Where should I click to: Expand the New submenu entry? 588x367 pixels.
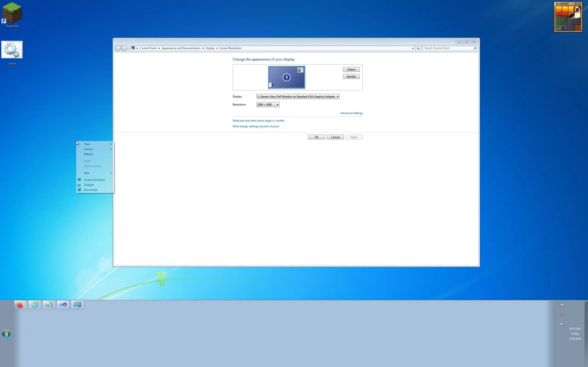[87, 173]
